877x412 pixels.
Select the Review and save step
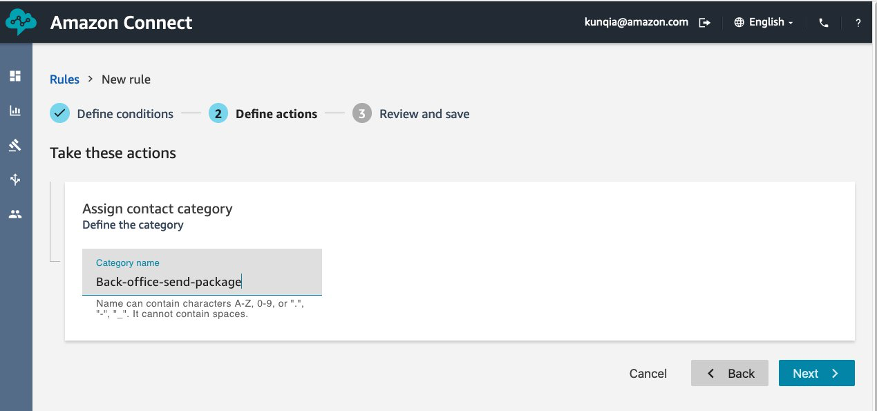[x=411, y=113]
